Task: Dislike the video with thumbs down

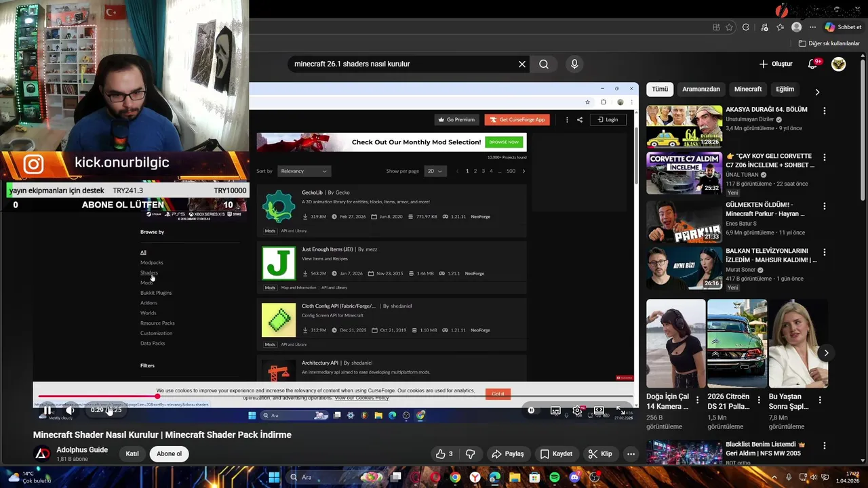Action: [470, 454]
